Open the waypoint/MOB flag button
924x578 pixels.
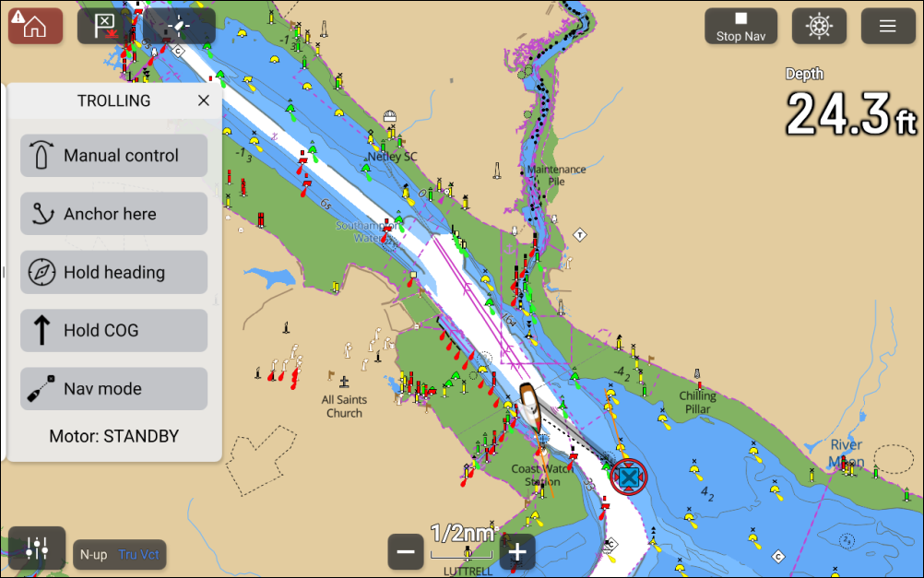click(x=106, y=26)
